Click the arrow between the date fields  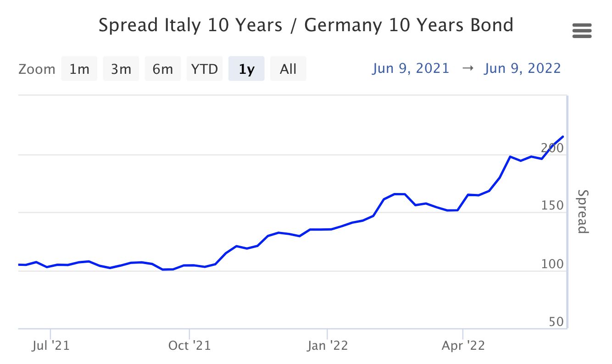467,69
